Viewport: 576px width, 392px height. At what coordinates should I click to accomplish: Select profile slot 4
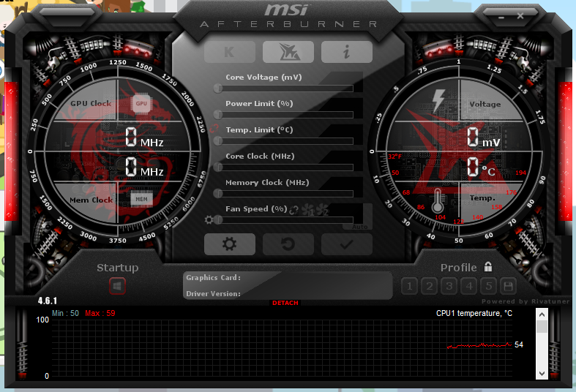[x=468, y=286]
